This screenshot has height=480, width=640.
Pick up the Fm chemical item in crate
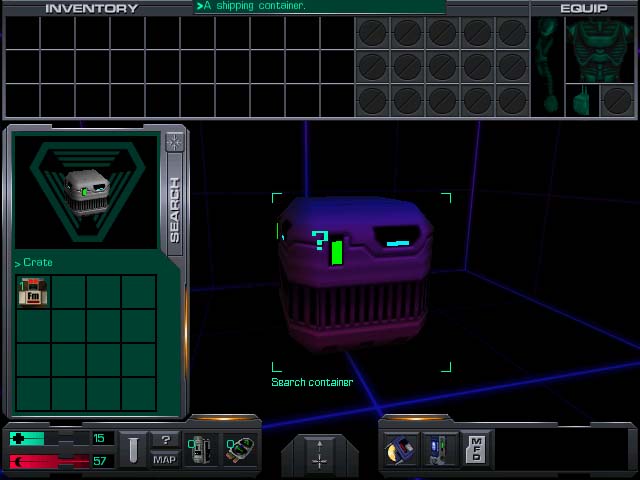click(33, 292)
